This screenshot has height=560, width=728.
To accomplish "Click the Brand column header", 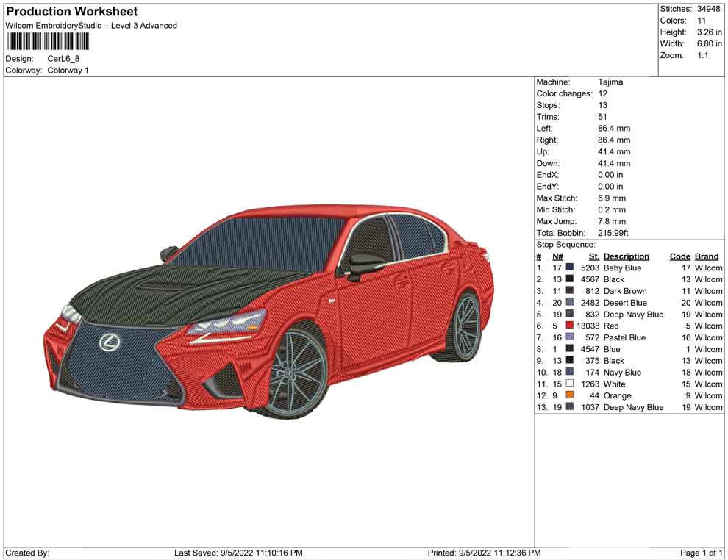I will [x=707, y=256].
